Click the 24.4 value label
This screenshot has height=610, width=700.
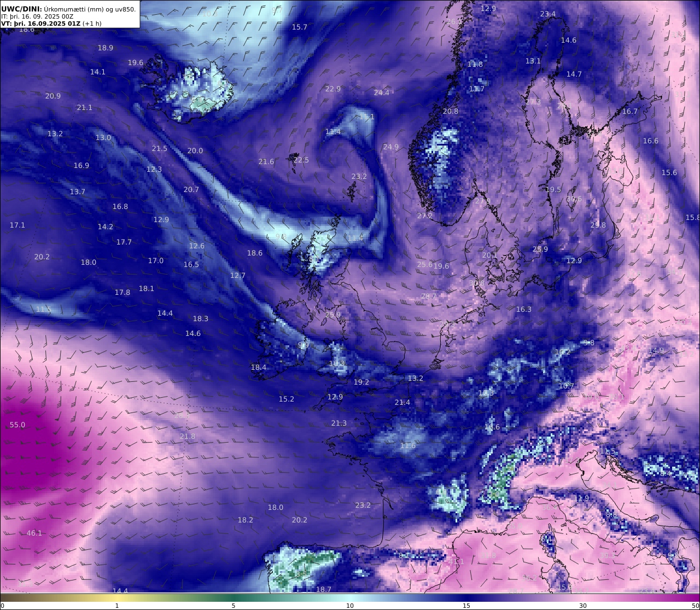click(x=382, y=92)
